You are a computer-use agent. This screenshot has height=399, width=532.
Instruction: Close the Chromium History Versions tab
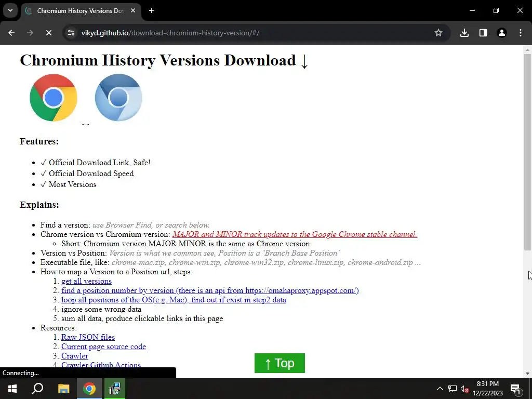133,10
